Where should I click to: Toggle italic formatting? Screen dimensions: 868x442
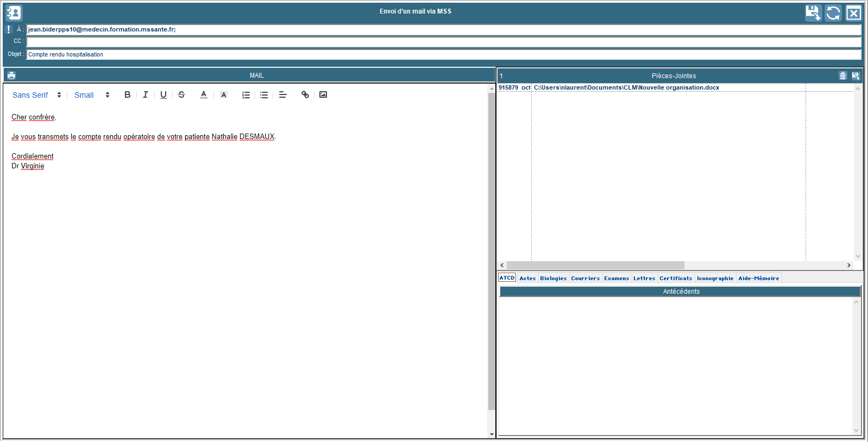coord(145,94)
